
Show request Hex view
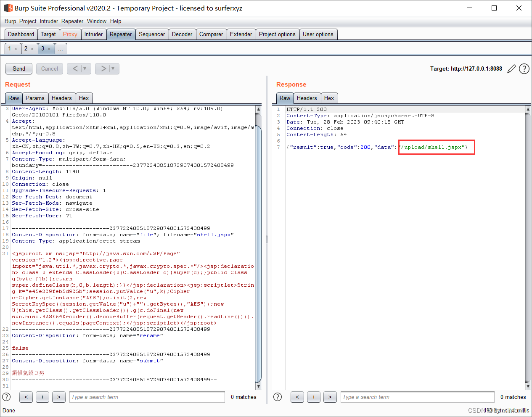(84, 98)
